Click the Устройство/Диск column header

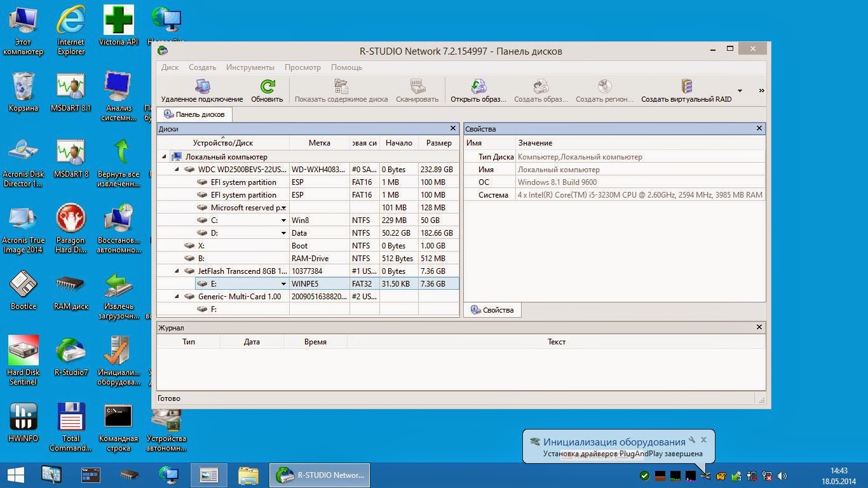click(x=223, y=143)
